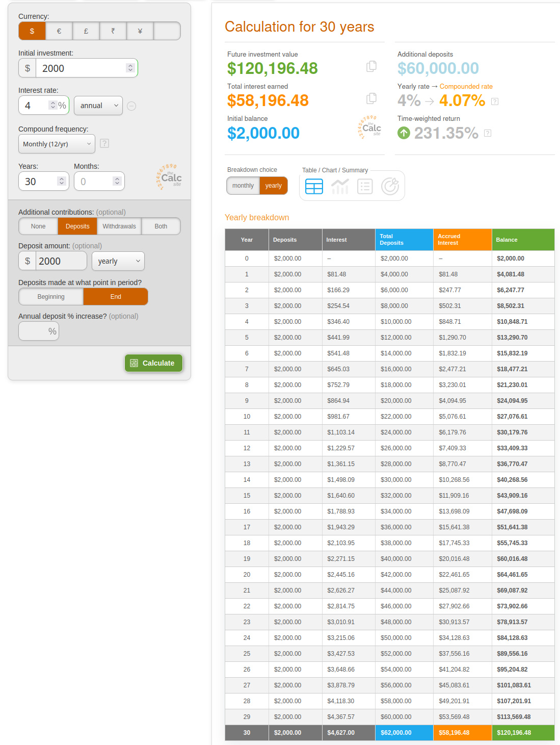This screenshot has width=560, height=745.
Task: Copy the total interest earned value
Action: pyautogui.click(x=371, y=98)
